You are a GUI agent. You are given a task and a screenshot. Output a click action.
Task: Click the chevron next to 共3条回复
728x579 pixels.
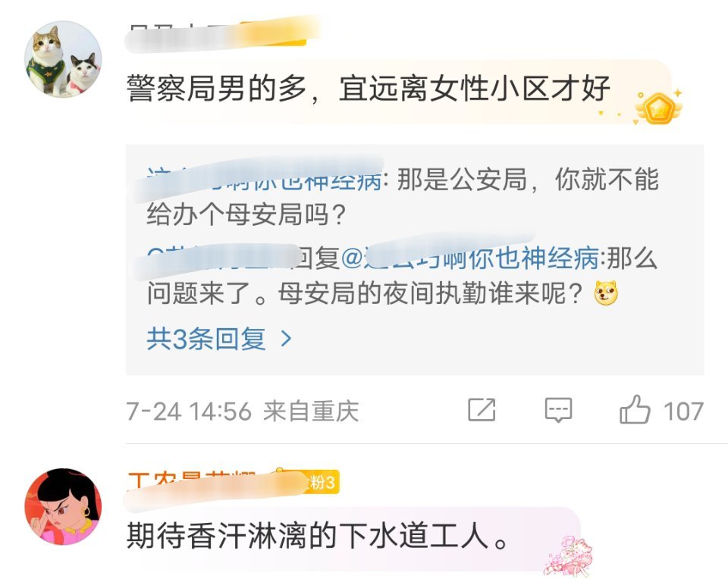(287, 340)
